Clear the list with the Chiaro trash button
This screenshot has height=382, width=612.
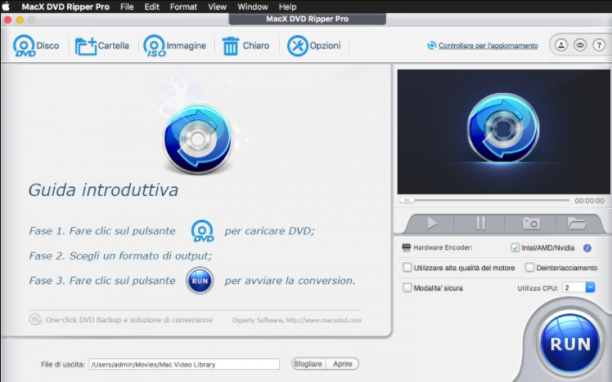[x=246, y=46]
